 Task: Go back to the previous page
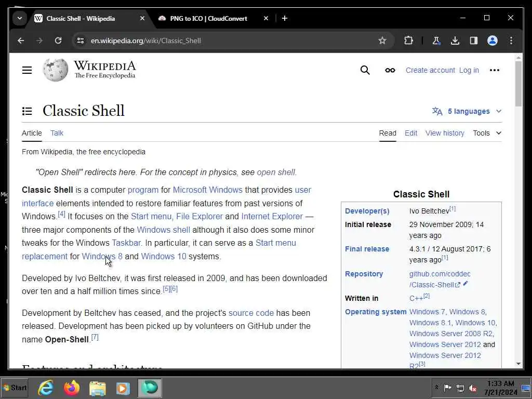[21, 41]
